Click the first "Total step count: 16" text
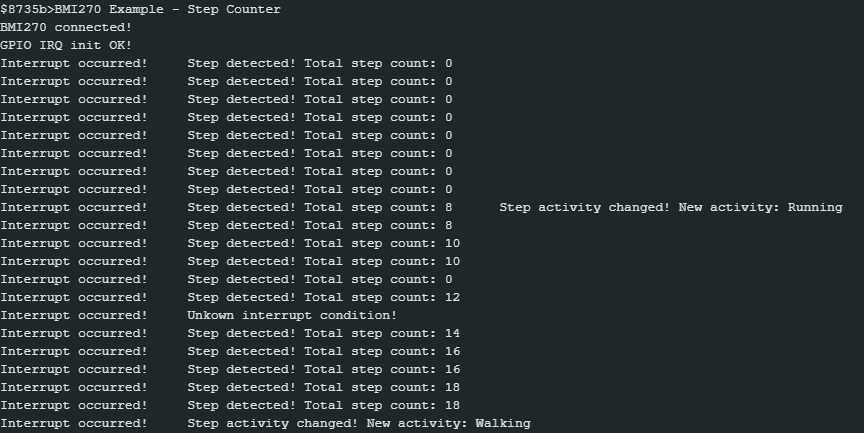This screenshot has width=864, height=433. (x=382, y=352)
